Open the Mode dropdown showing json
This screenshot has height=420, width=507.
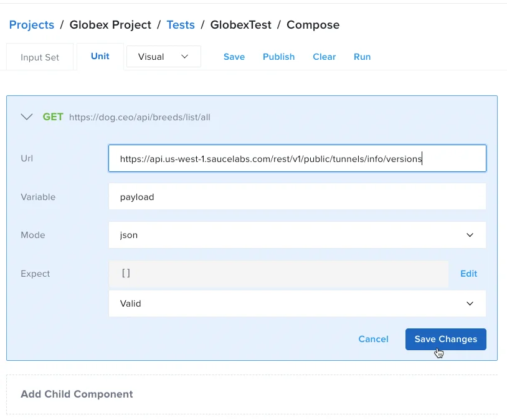[297, 235]
